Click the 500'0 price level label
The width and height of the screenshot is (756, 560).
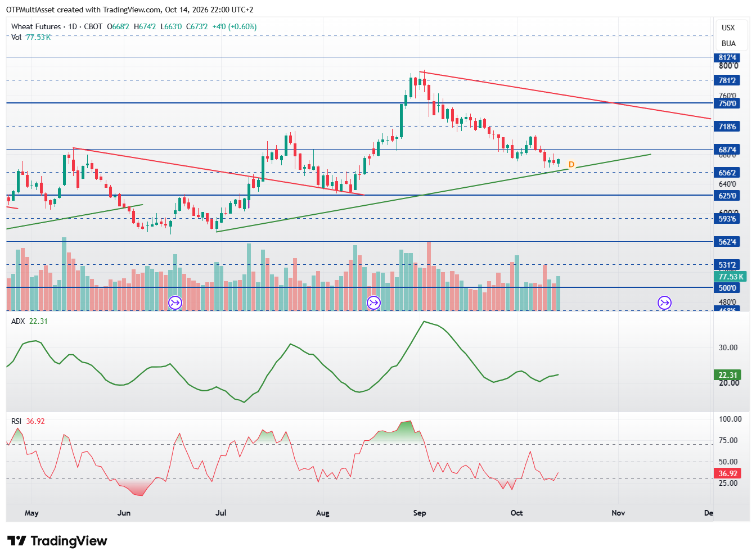coord(727,288)
